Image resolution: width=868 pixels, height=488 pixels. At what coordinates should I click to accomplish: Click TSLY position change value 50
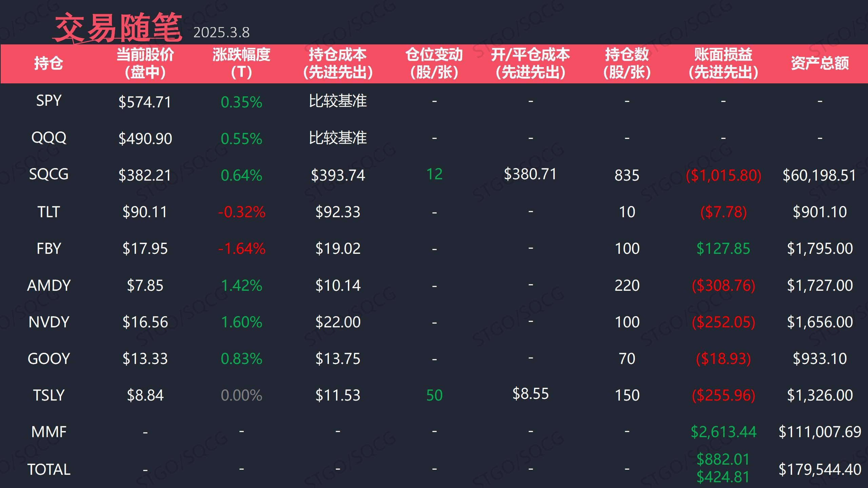[x=434, y=395]
